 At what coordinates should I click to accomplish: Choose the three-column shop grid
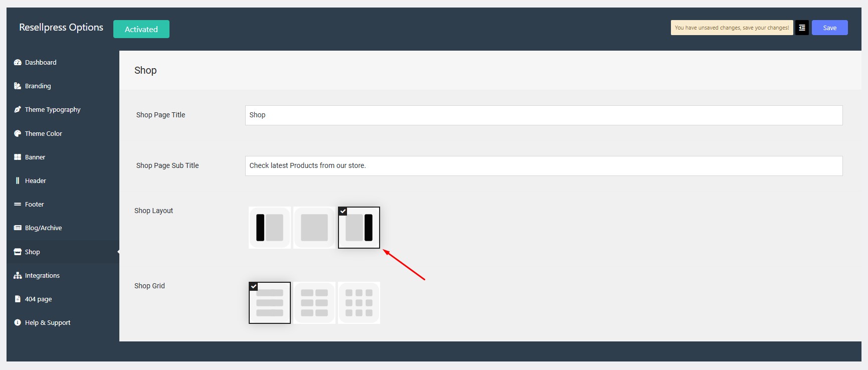coord(359,303)
